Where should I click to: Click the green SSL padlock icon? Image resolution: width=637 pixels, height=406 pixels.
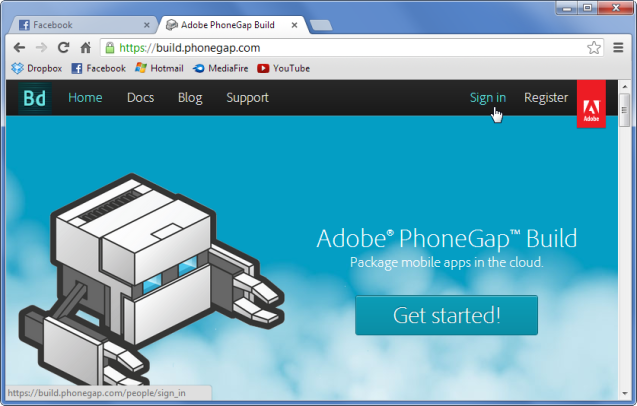coord(110,48)
